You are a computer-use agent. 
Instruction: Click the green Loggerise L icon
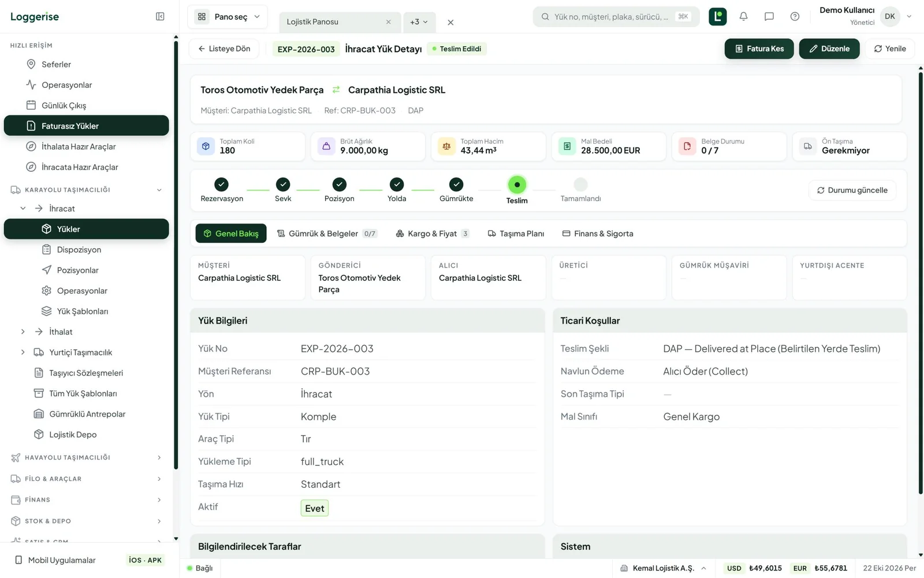[717, 17]
